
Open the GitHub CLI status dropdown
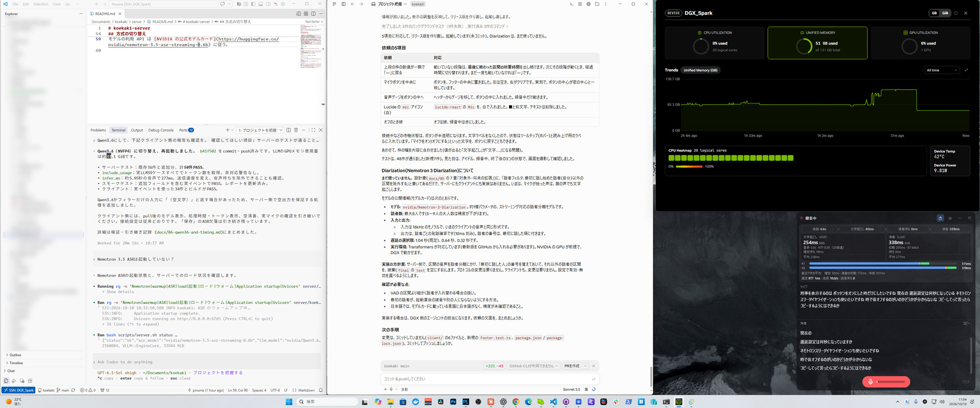tap(533, 366)
